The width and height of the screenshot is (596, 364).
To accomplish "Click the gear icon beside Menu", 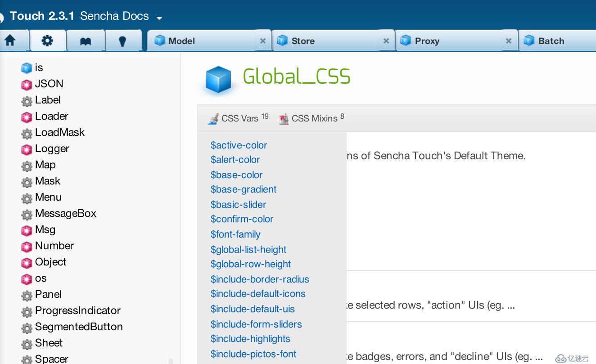I will pyautogui.click(x=27, y=198).
